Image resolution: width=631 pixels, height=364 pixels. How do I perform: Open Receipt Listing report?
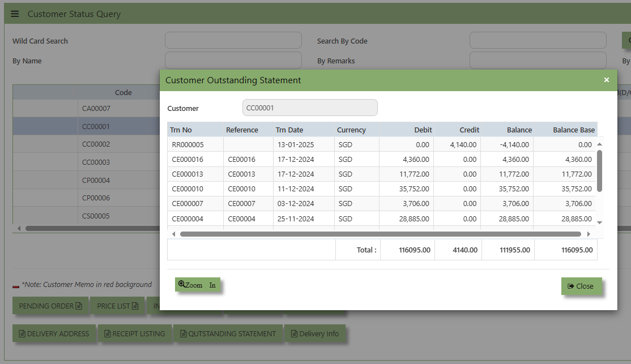[x=134, y=334]
